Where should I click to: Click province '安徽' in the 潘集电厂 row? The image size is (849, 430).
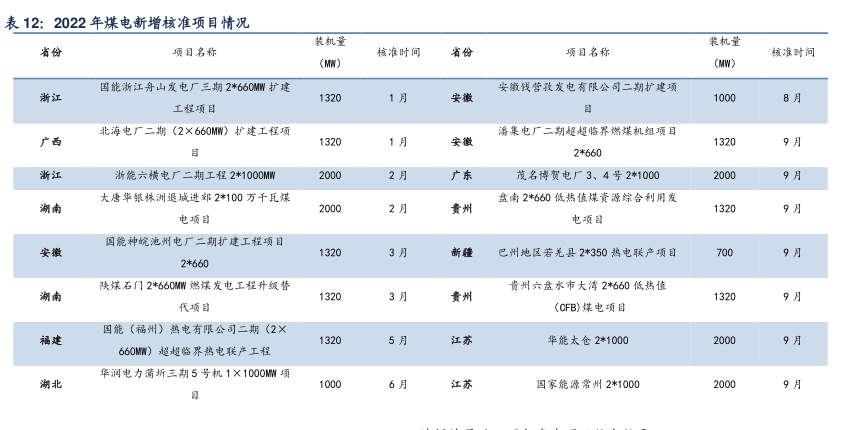(462, 142)
